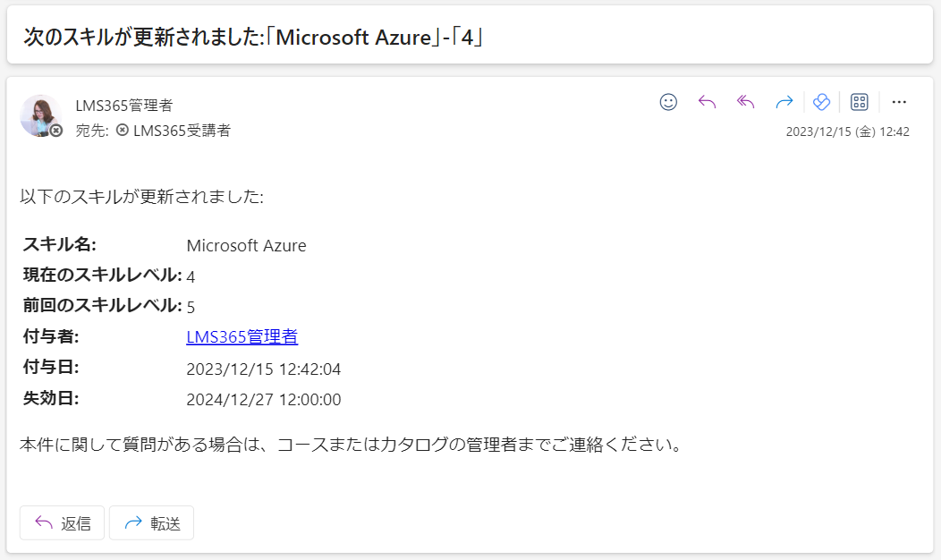
Task: Click the received date 2023/12/15 12:42
Action: point(847,132)
